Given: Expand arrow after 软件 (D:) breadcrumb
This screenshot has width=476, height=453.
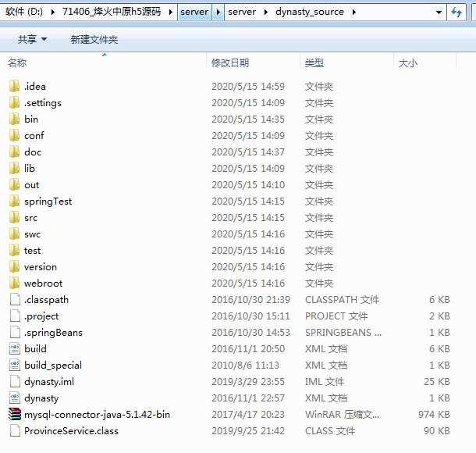Looking at the screenshot, I should (x=53, y=12).
